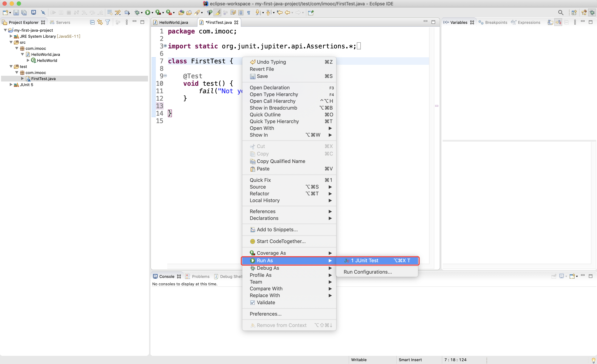597x364 pixels.
Task: Click the Debug bug icon in toolbar
Action: coord(137,13)
